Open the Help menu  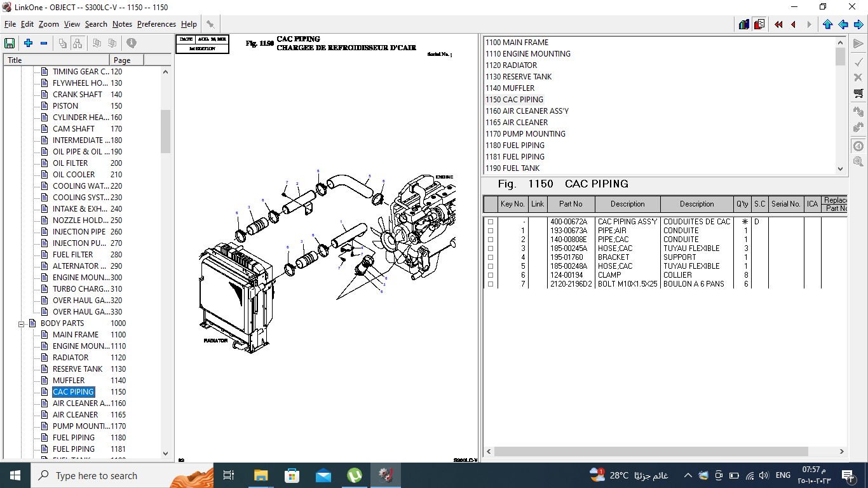coord(189,24)
